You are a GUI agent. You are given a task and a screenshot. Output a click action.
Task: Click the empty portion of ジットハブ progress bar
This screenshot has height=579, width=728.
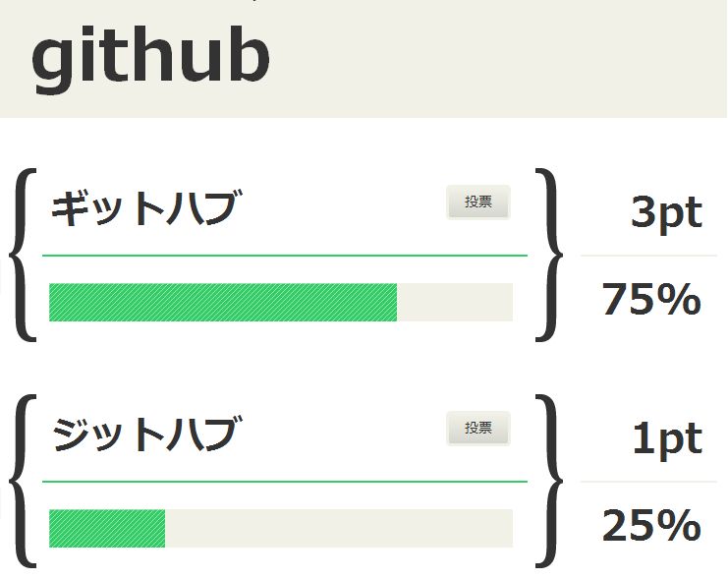(339, 528)
